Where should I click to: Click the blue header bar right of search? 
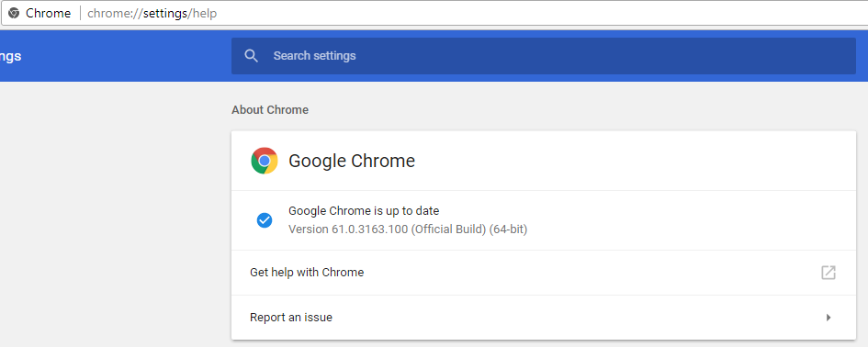click(862, 56)
